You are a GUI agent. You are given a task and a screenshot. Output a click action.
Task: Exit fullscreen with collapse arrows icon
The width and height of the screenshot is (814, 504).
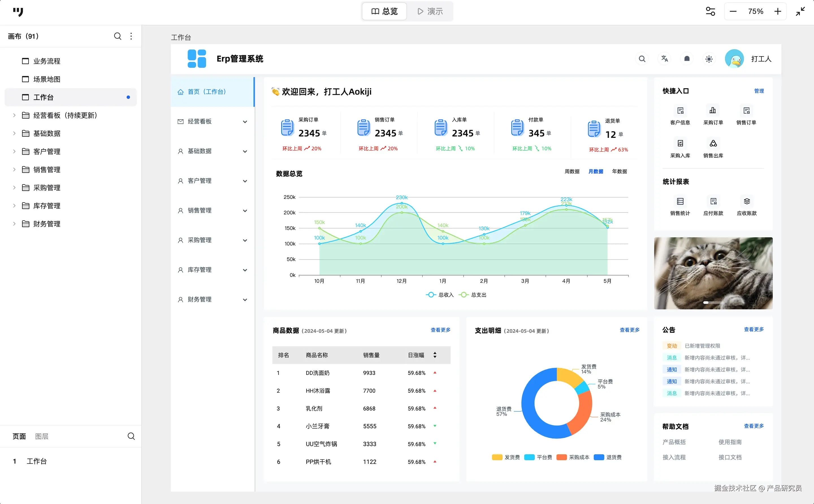(x=800, y=12)
